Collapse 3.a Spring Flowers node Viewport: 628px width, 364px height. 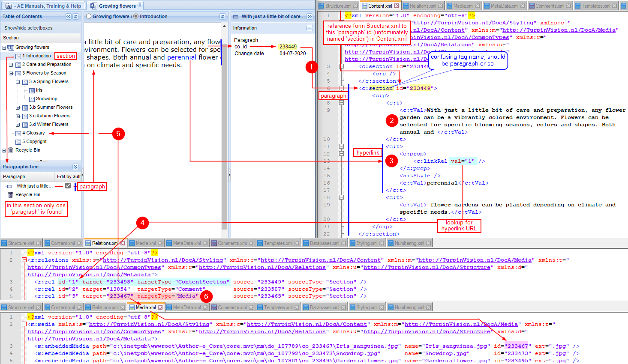[18, 82]
